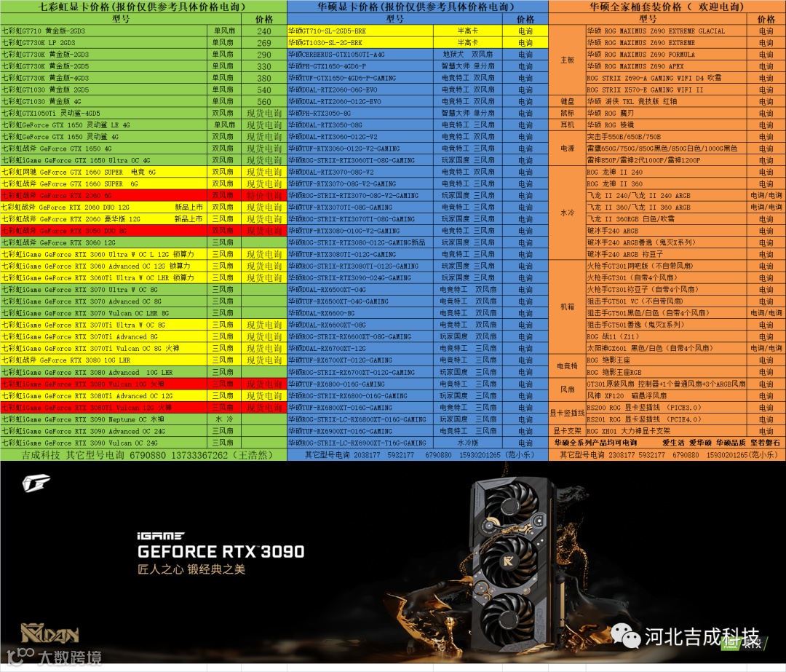The width and height of the screenshot is (786, 672).
Task: Click the cell "华硕DUAL-RX6700XT-12G"
Action: (360, 349)
